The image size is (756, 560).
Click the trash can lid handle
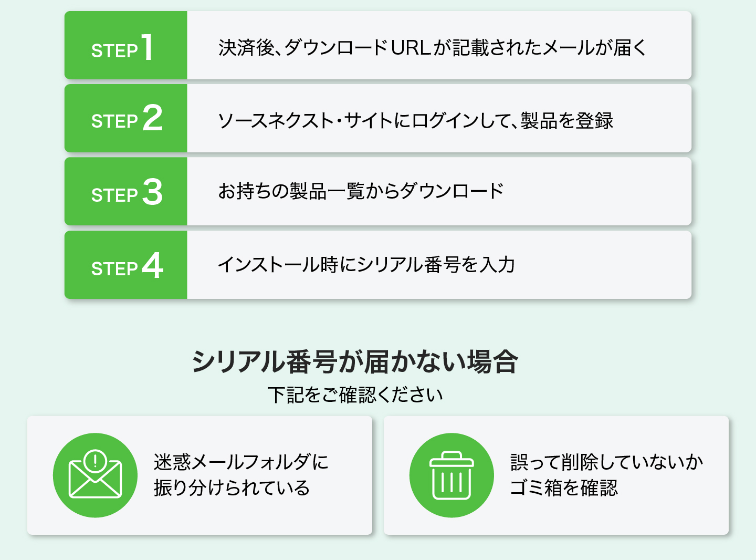(451, 455)
